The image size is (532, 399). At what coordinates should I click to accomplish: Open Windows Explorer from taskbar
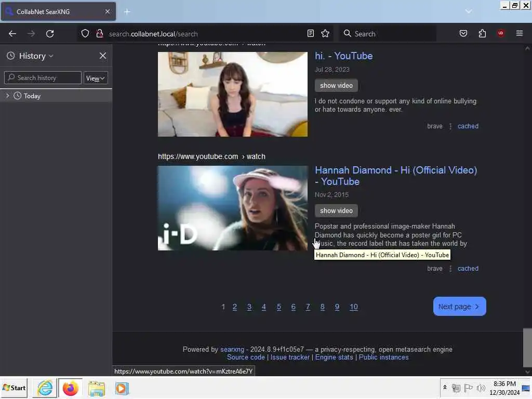pyautogui.click(x=96, y=388)
